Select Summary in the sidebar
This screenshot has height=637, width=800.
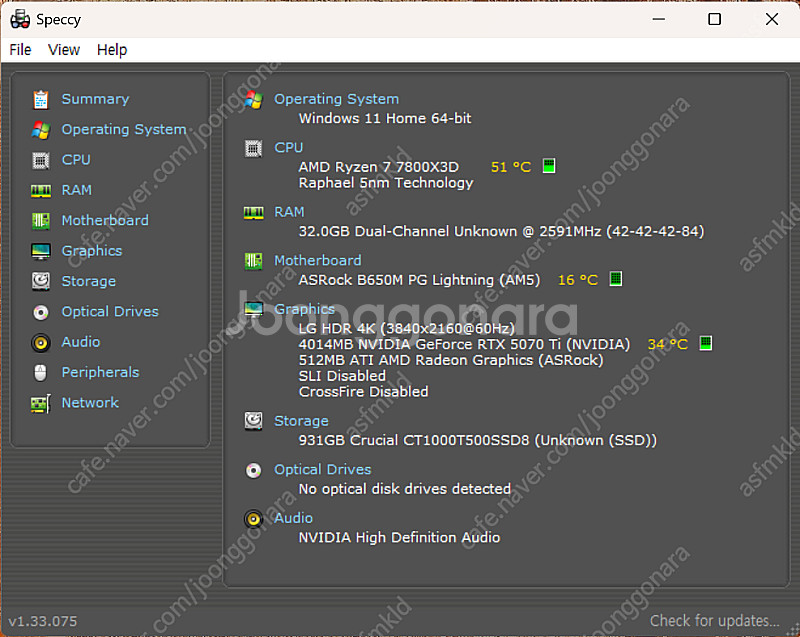[x=95, y=99]
